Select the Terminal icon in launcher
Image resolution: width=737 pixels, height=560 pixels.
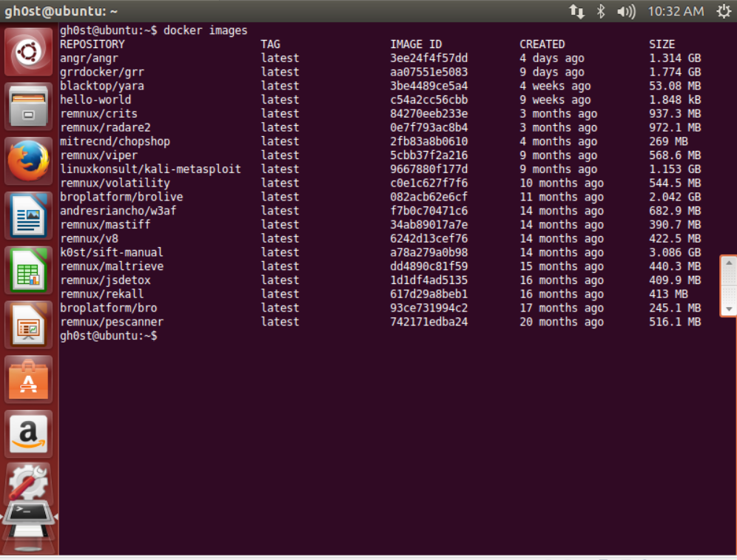coord(28,516)
